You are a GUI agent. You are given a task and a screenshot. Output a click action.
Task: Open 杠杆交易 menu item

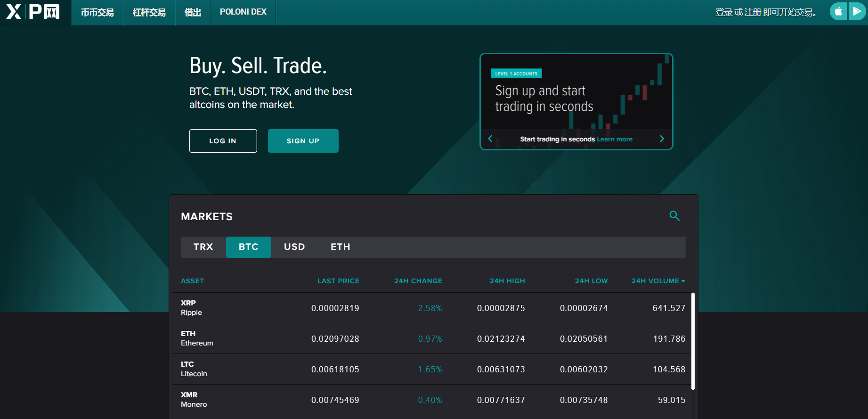149,13
